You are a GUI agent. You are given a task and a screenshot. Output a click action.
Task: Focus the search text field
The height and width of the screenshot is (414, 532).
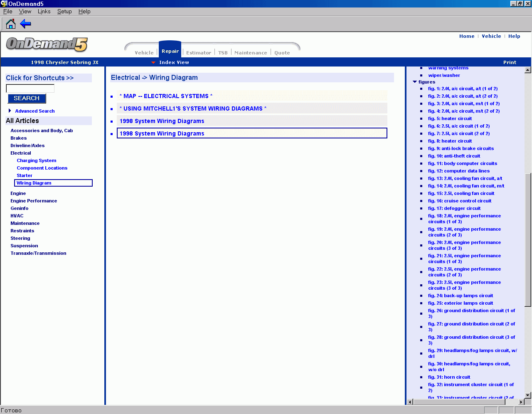[30, 88]
